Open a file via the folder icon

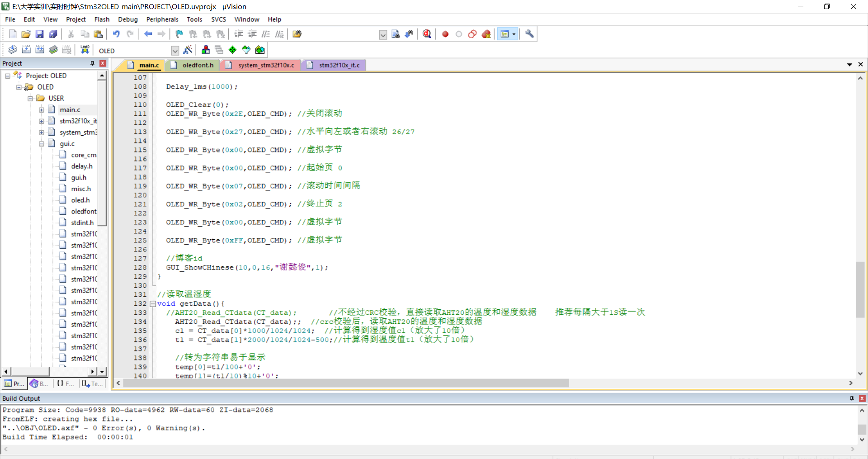[26, 34]
